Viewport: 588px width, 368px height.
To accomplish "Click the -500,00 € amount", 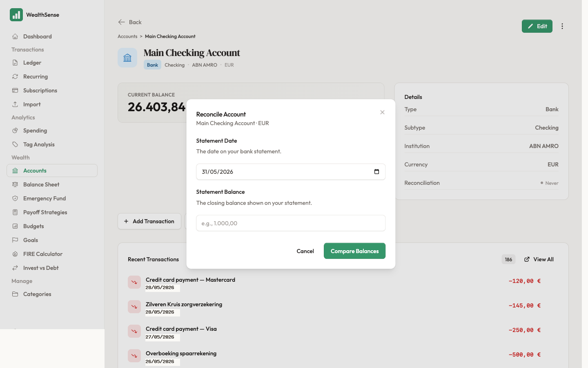I will coord(525,355).
